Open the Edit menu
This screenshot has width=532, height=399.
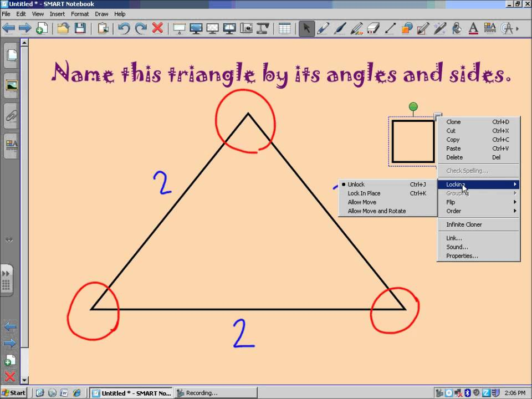click(x=21, y=14)
